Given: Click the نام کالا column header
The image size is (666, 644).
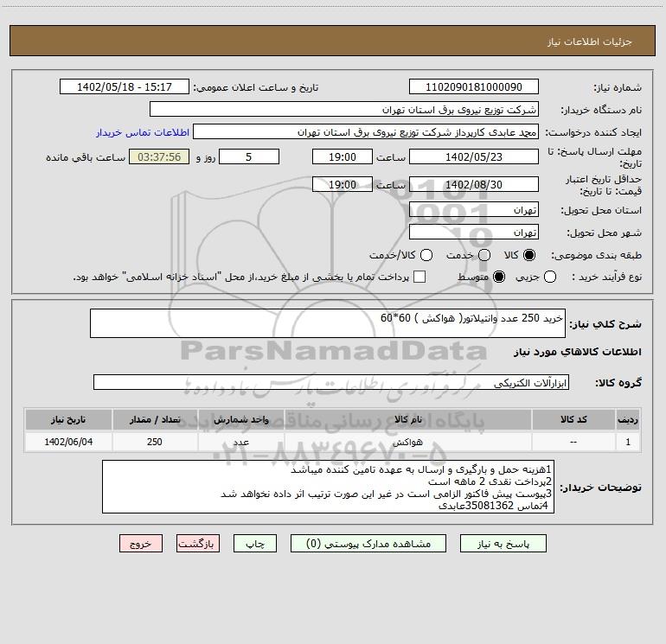Looking at the screenshot, I should tap(408, 419).
